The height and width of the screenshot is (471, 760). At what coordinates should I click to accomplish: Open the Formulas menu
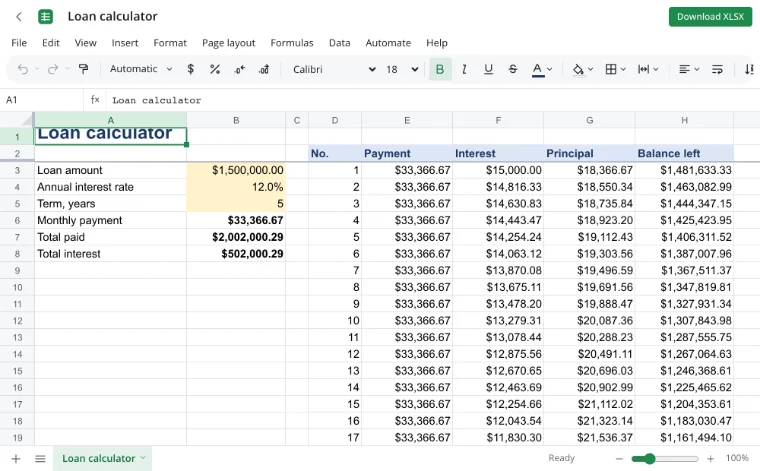292,43
